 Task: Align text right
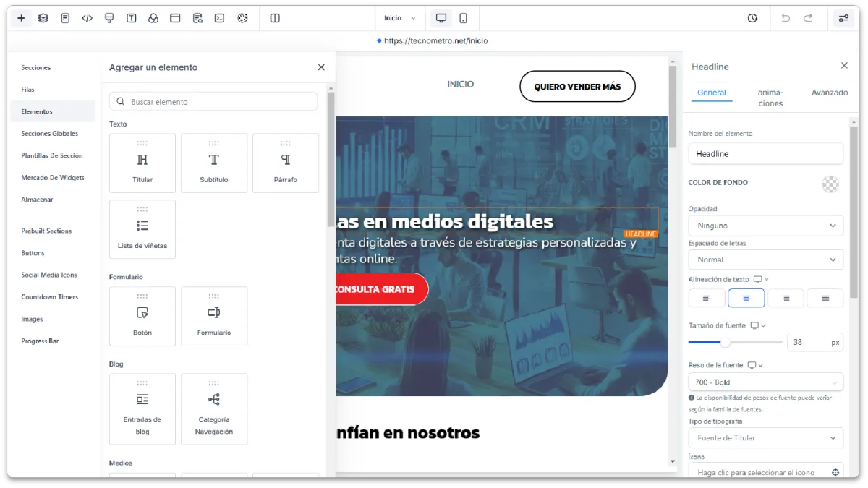[x=786, y=298]
